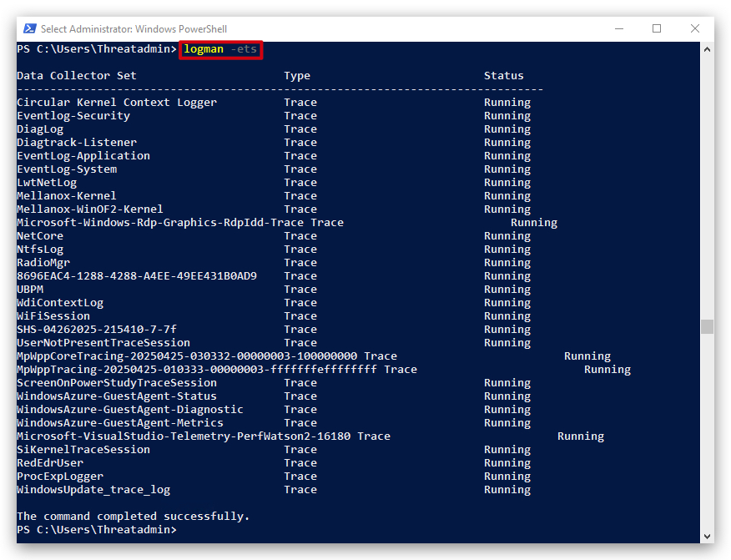731x560 pixels.
Task: Select the 'EventLog-Application' entry
Action: pos(83,156)
